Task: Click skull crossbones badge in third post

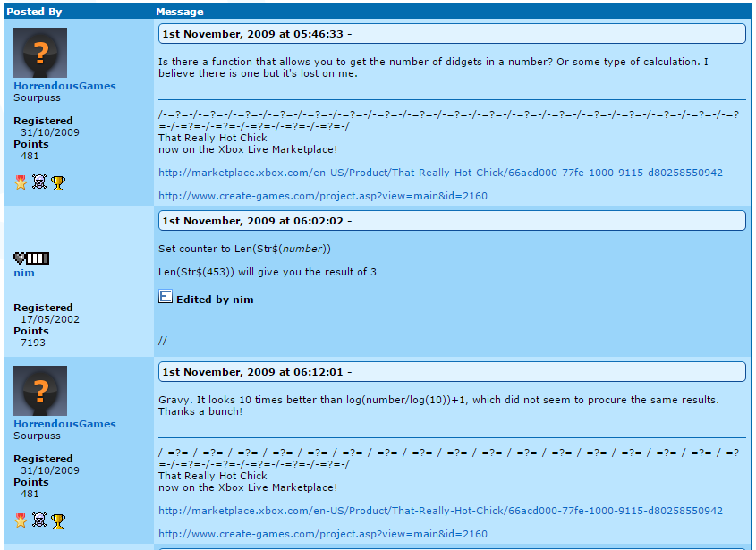Action: pyautogui.click(x=39, y=520)
